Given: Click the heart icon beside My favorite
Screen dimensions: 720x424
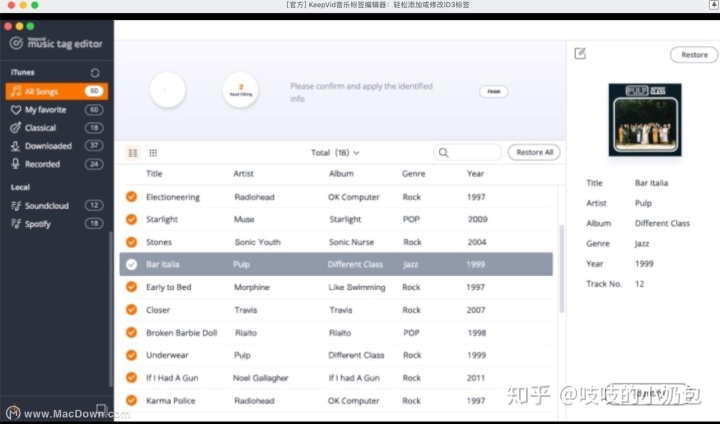Looking at the screenshot, I should point(16,110).
